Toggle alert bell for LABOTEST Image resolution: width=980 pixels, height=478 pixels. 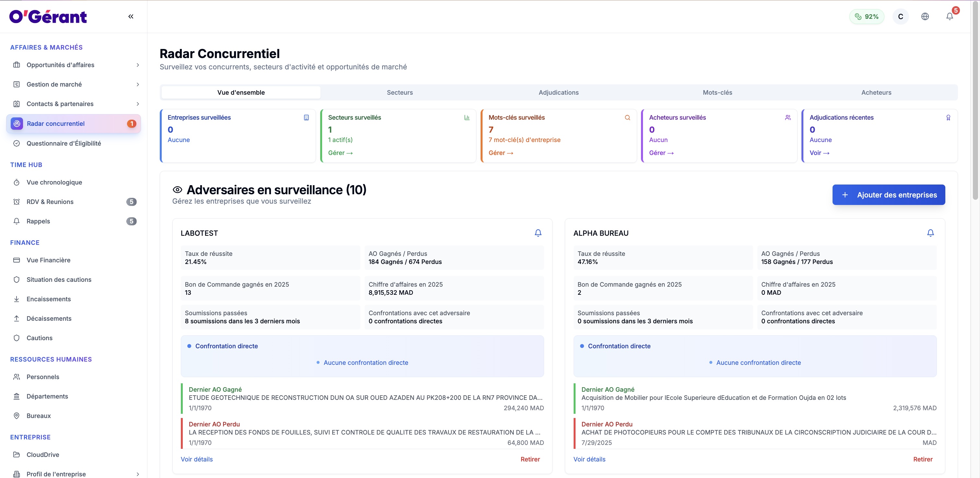pos(538,233)
